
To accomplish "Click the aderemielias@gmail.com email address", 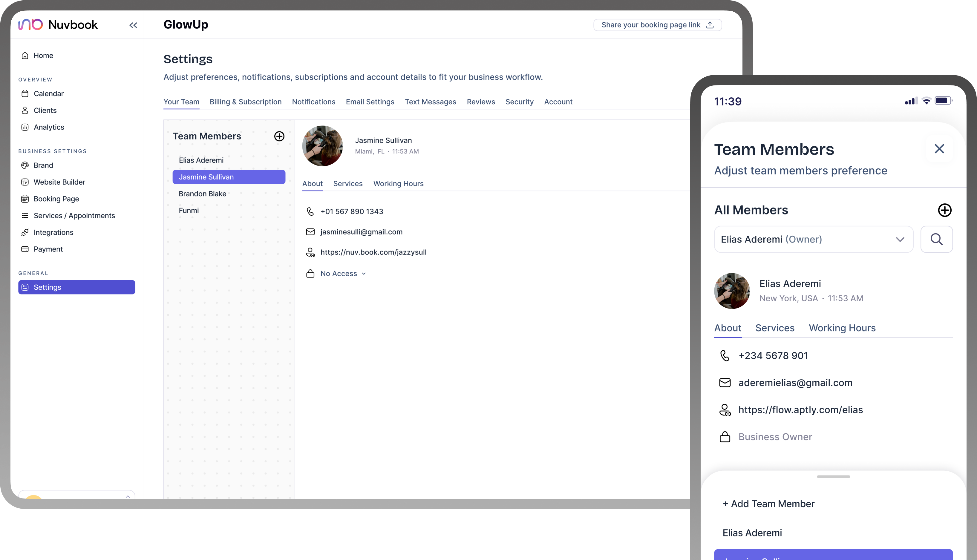I will coord(795,383).
